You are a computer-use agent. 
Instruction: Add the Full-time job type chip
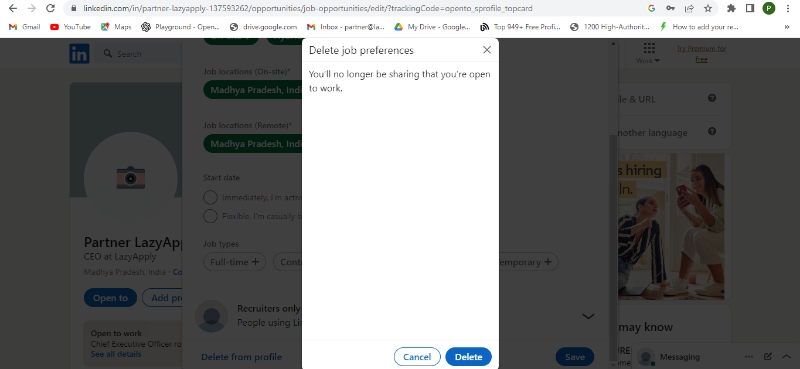pyautogui.click(x=235, y=262)
